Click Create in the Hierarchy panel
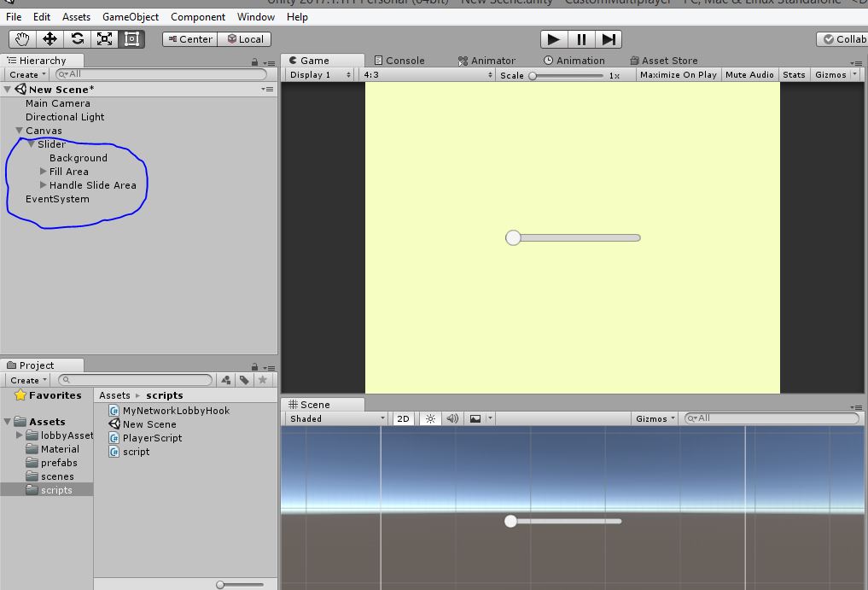 click(x=25, y=74)
